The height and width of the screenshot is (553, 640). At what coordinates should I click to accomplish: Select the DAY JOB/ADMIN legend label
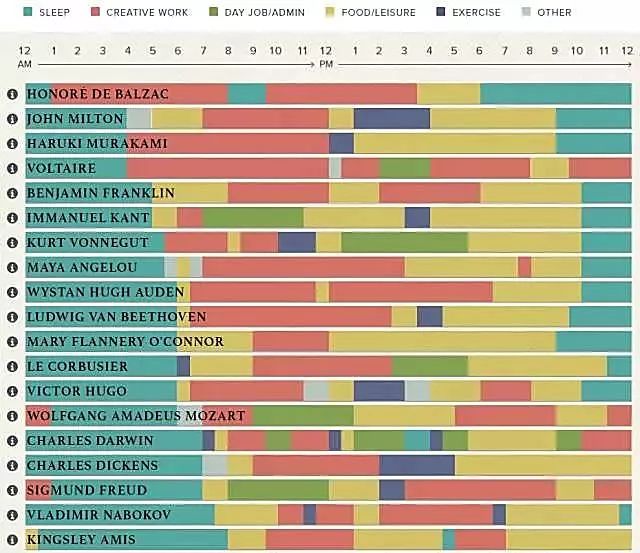(x=264, y=12)
